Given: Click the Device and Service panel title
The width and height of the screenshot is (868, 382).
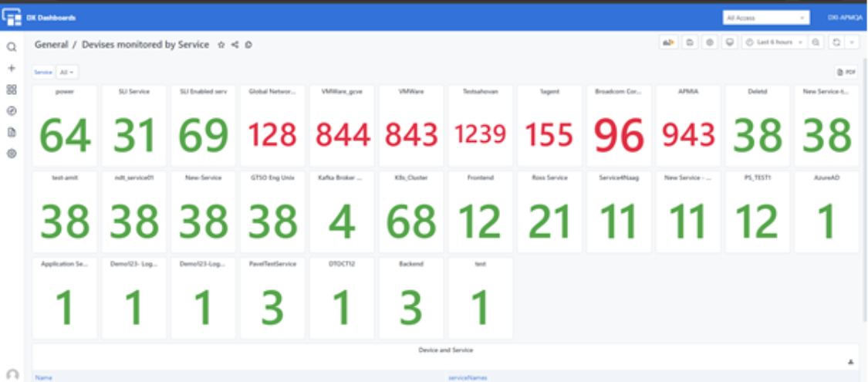Looking at the screenshot, I should coord(446,350).
